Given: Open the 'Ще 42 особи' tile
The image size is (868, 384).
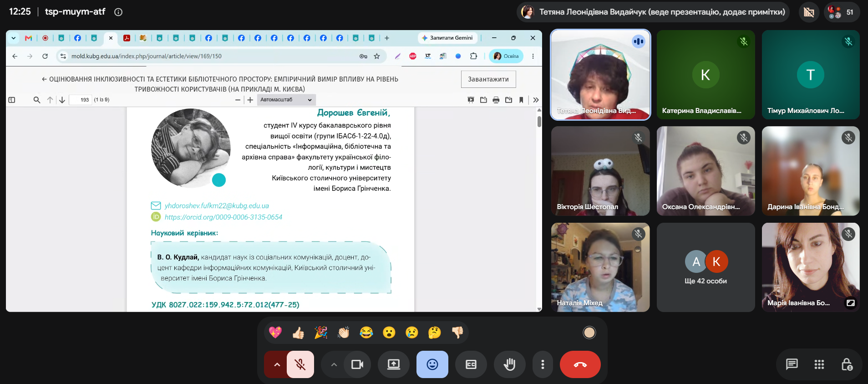Looking at the screenshot, I should (706, 267).
